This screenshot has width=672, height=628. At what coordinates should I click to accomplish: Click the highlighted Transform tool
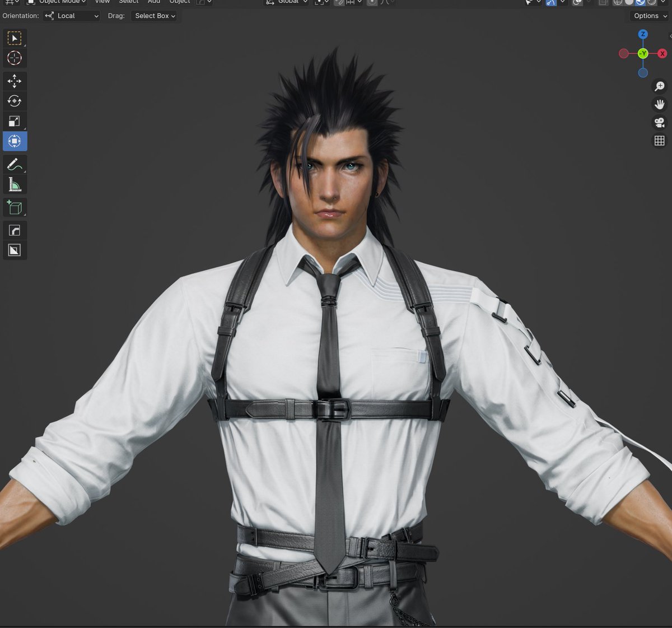click(x=15, y=141)
